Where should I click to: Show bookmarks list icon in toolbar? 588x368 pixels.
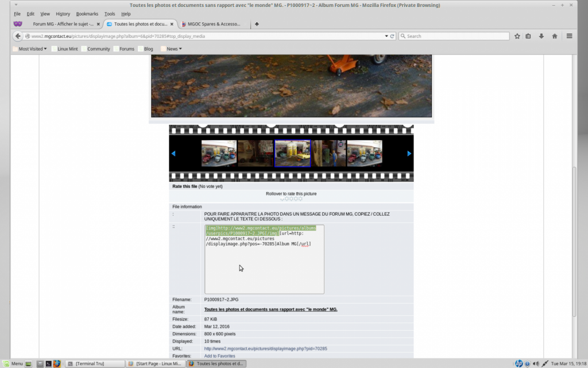point(528,36)
